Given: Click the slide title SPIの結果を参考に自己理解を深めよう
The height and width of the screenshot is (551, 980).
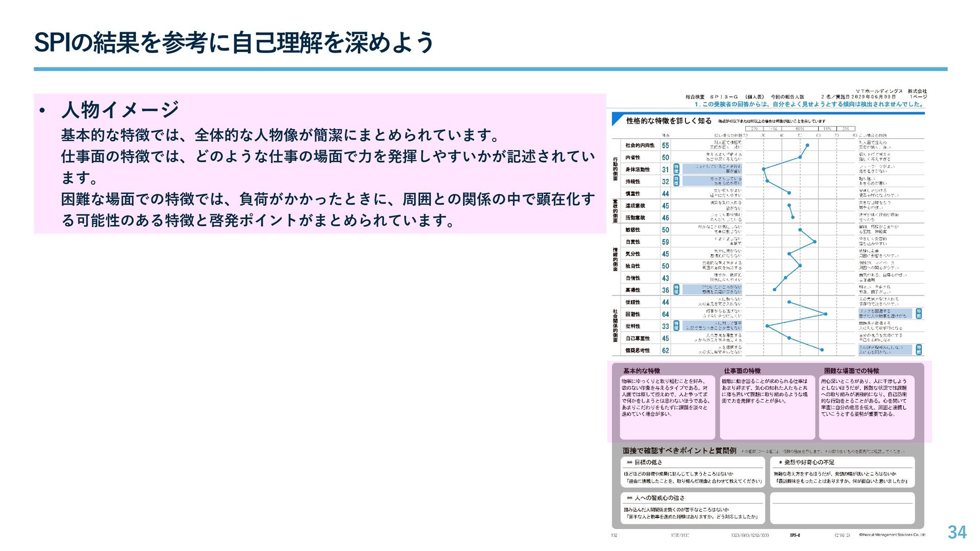Looking at the screenshot, I should [234, 42].
